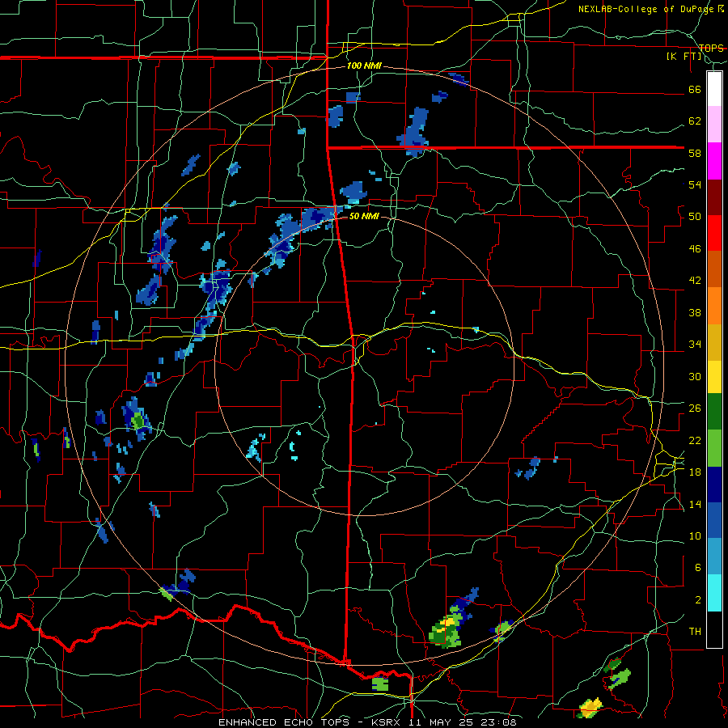Screen dimensions: 728x728
Task: Click the 22 value on the legend scale
Action: [x=695, y=440]
